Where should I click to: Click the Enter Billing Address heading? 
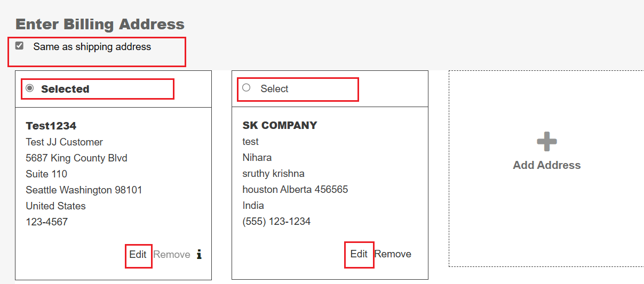(x=100, y=24)
